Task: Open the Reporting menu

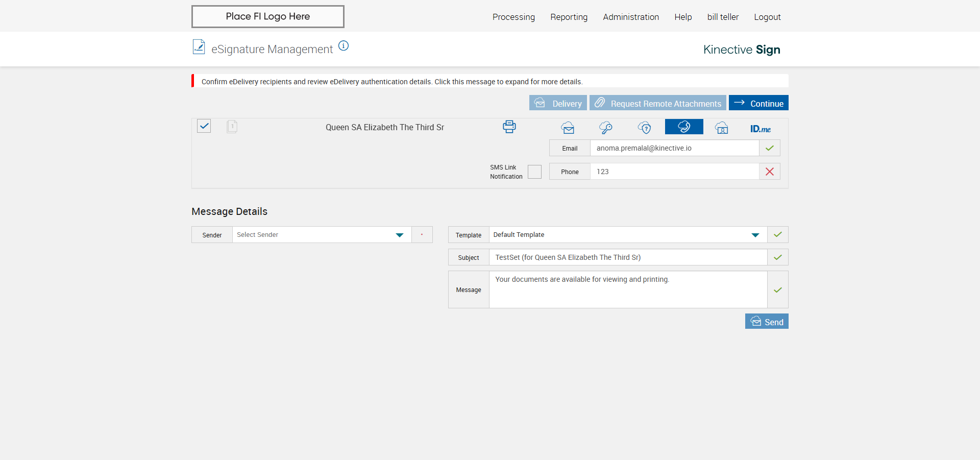Action: [x=569, y=17]
